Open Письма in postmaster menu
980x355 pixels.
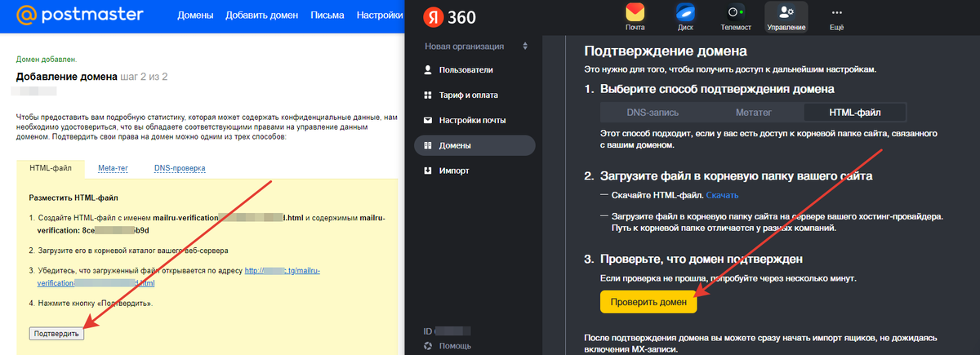(x=327, y=16)
